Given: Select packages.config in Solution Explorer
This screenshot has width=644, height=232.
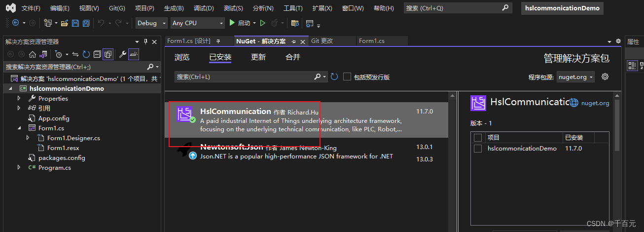Looking at the screenshot, I should (62, 157).
